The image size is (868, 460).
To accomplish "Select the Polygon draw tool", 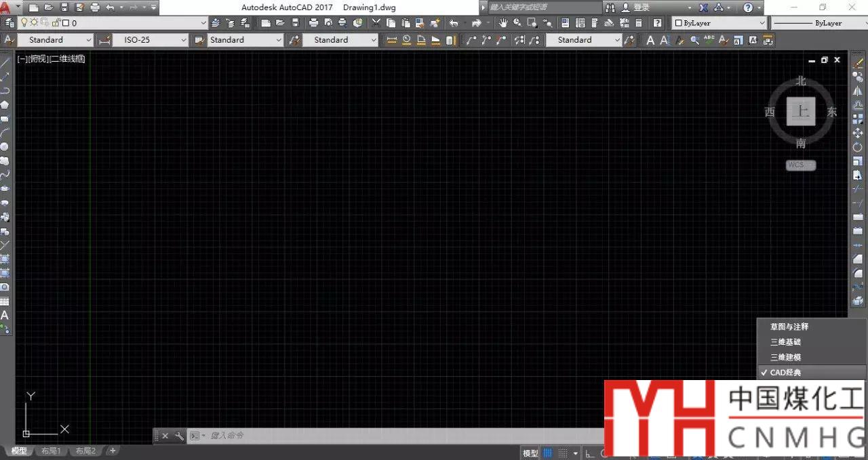I will 5,104.
